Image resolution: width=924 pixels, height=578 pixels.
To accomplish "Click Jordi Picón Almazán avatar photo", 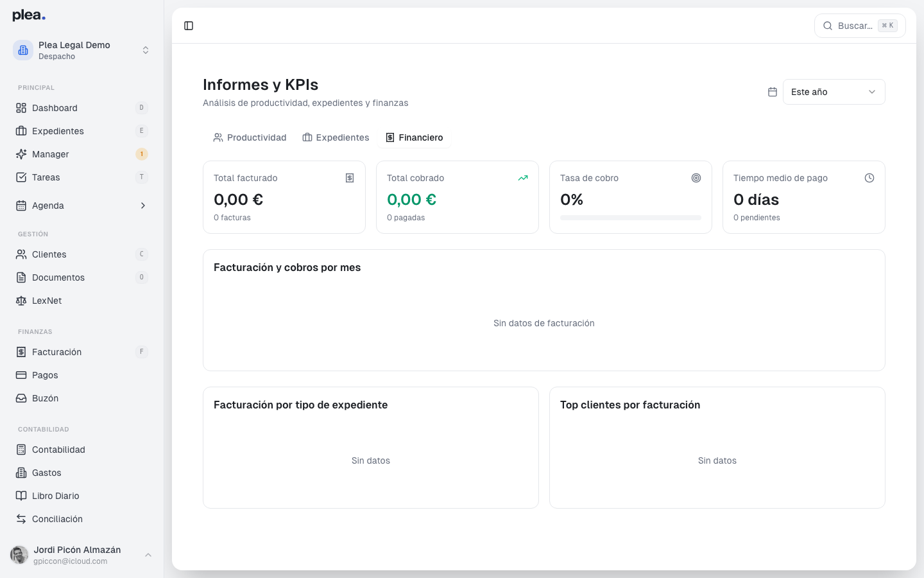I will point(19,555).
